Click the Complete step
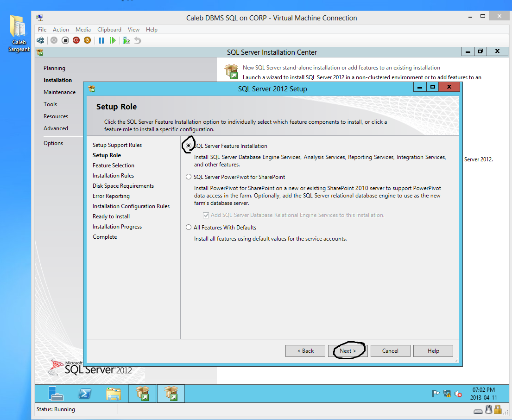 [x=105, y=237]
